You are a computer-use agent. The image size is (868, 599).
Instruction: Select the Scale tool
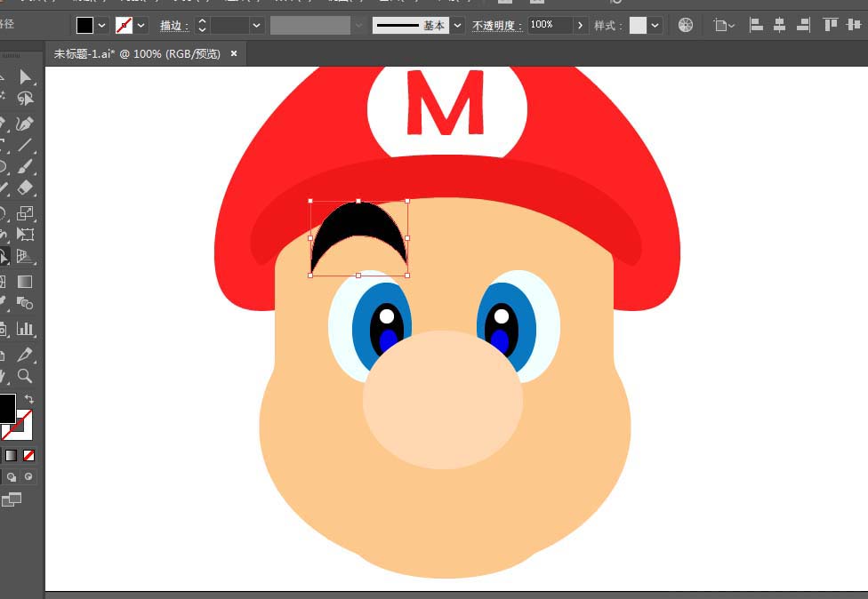(25, 213)
